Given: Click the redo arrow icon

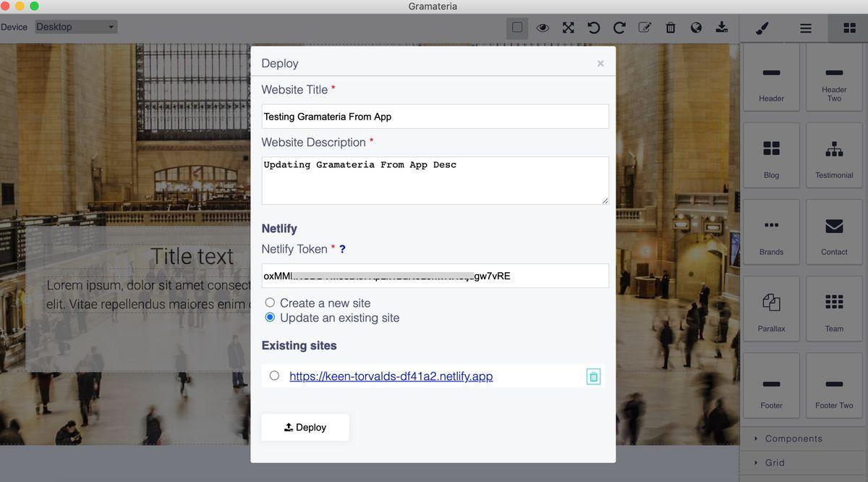Looking at the screenshot, I should pyautogui.click(x=619, y=28).
